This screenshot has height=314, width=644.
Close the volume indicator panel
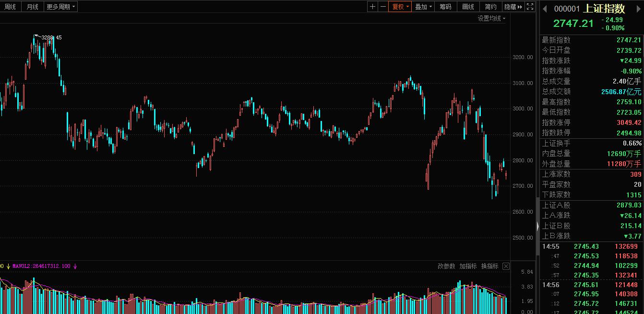point(506,266)
